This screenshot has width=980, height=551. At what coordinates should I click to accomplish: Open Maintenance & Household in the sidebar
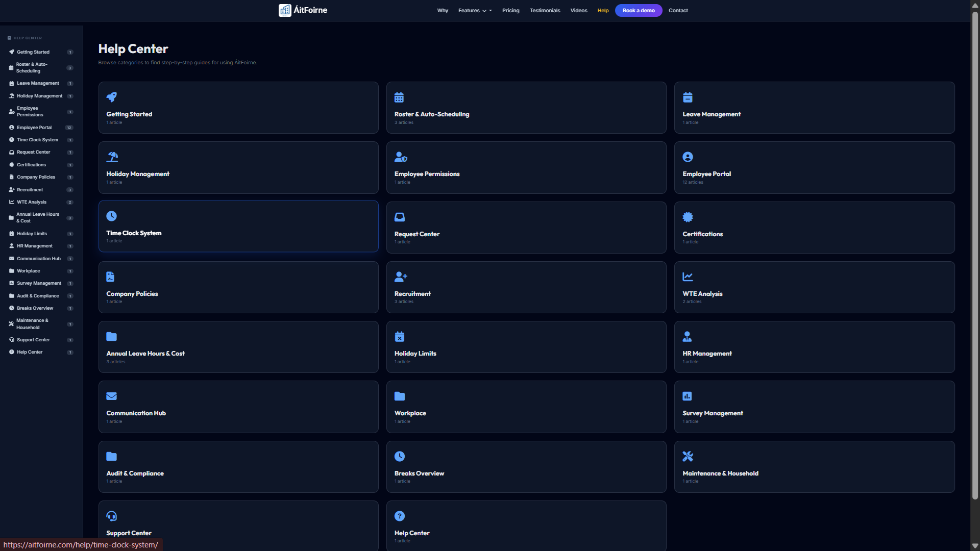41,324
